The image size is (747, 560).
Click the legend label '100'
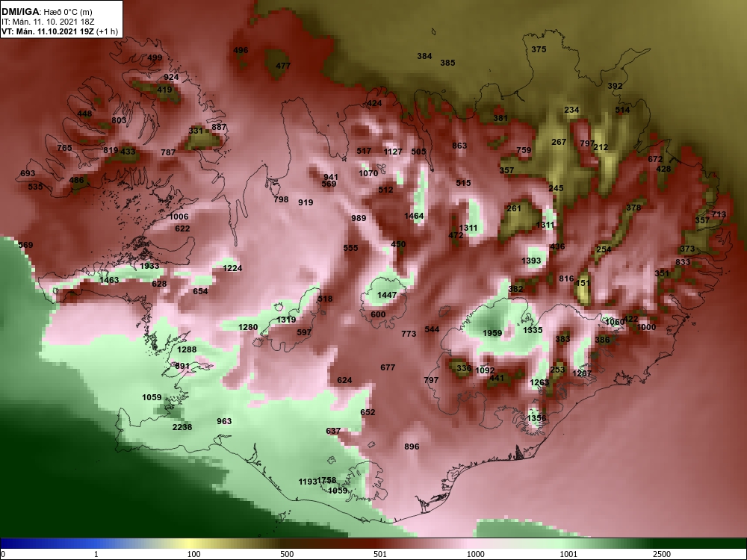pyautogui.click(x=194, y=554)
